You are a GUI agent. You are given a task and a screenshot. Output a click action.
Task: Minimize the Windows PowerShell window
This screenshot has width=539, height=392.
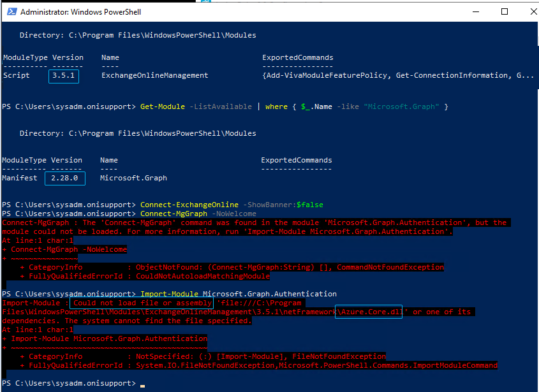coord(476,11)
